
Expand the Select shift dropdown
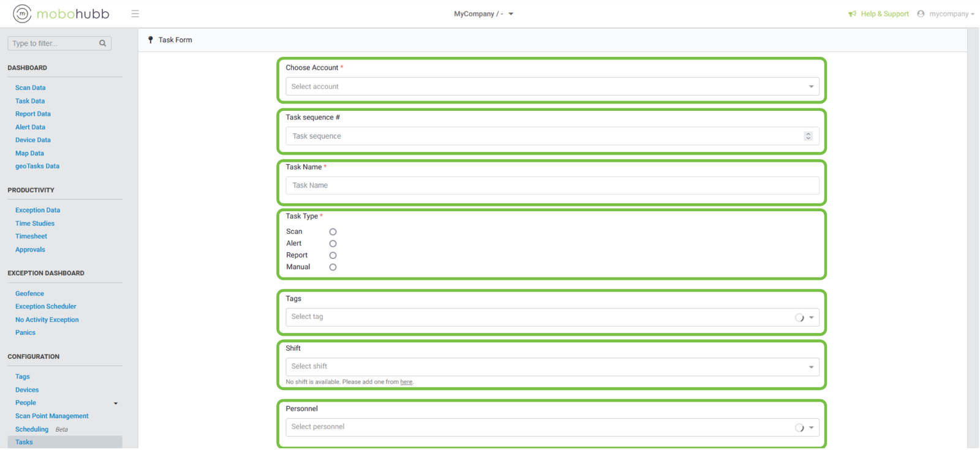pos(551,367)
